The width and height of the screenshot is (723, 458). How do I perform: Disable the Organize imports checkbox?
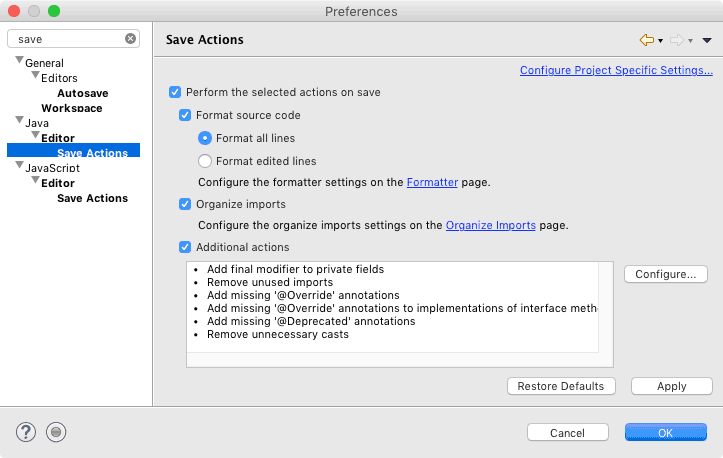185,204
